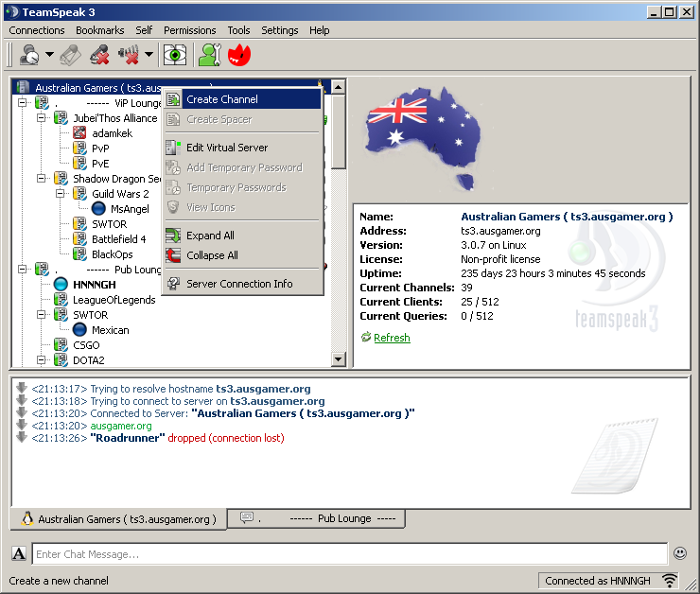Toggle the Subscribe to all channels eye icon
The height and width of the screenshot is (594, 700).
click(x=175, y=55)
